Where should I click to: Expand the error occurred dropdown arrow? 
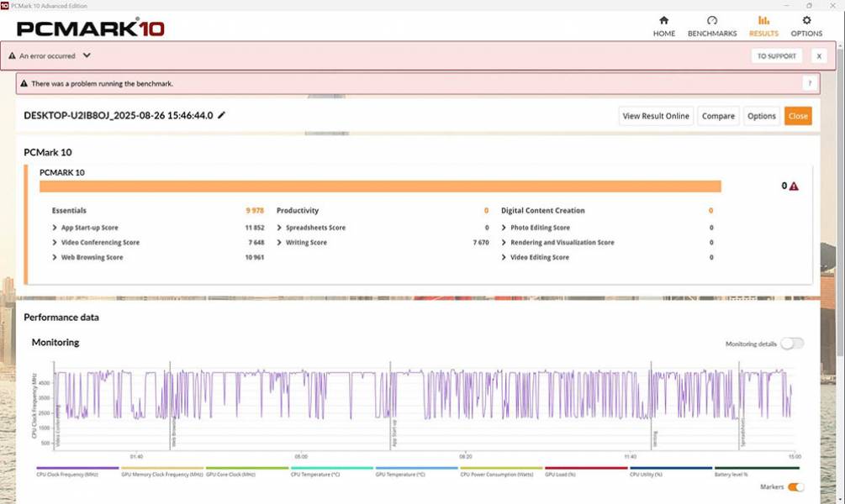(x=87, y=56)
